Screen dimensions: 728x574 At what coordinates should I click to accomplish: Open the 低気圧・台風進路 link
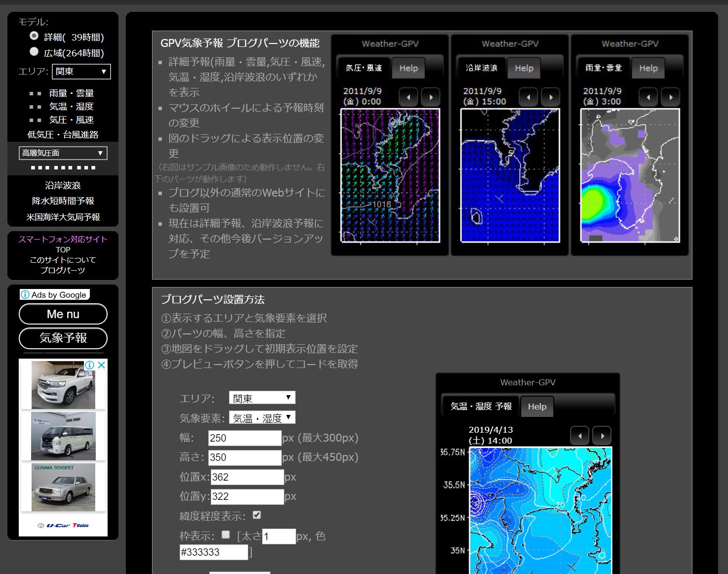coord(63,134)
